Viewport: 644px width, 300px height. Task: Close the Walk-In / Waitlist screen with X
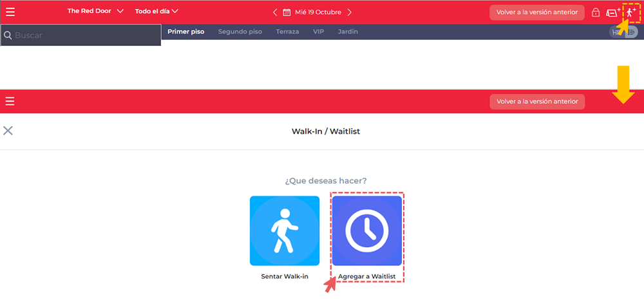tap(8, 131)
